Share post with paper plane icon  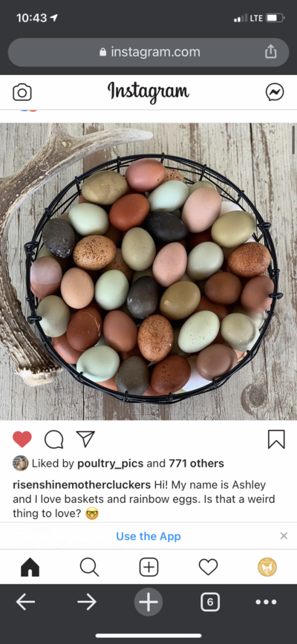(x=85, y=439)
